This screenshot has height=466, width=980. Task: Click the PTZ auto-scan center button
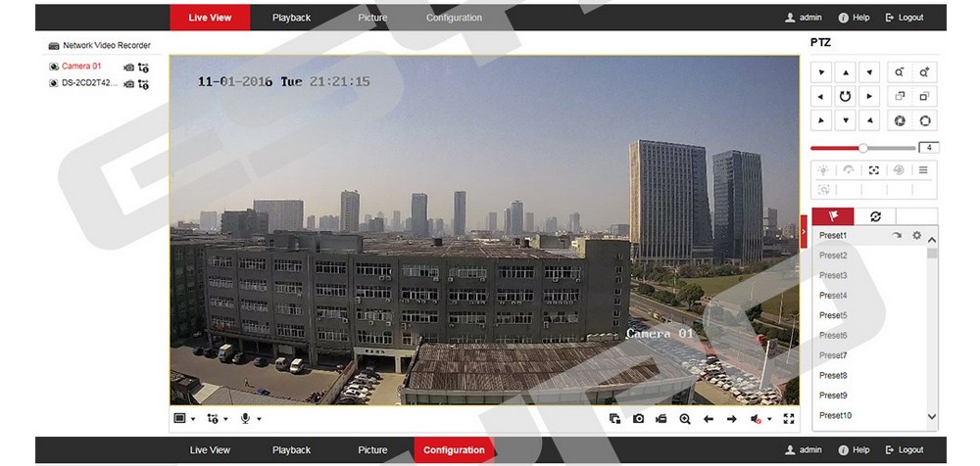[844, 96]
